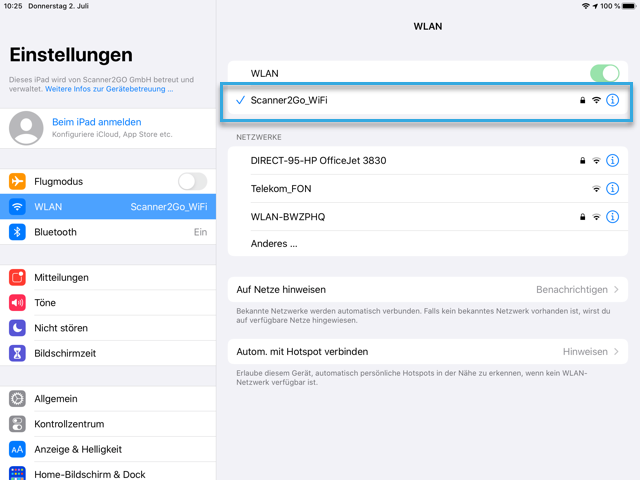The image size is (640, 480).
Task: Open Bluetooth settings
Action: click(x=108, y=232)
